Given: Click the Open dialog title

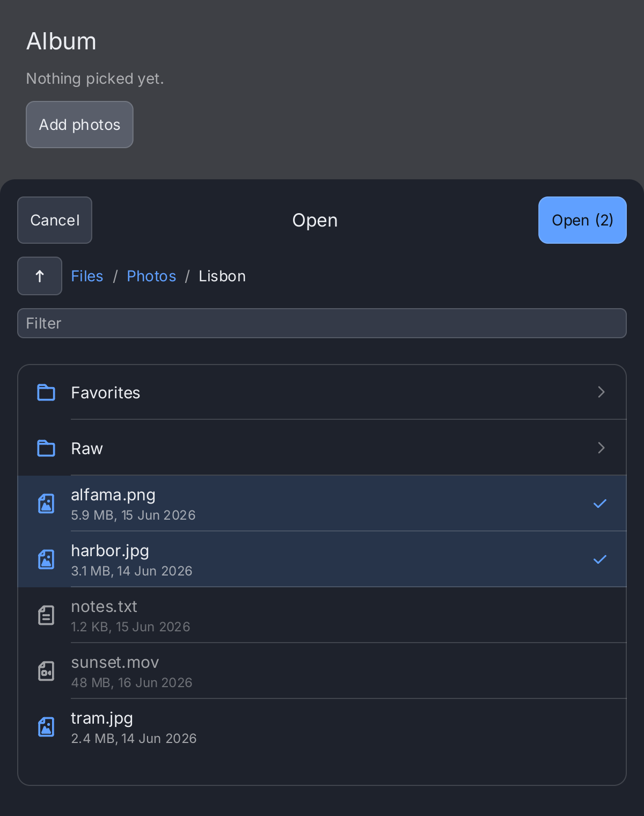Looking at the screenshot, I should point(315,220).
